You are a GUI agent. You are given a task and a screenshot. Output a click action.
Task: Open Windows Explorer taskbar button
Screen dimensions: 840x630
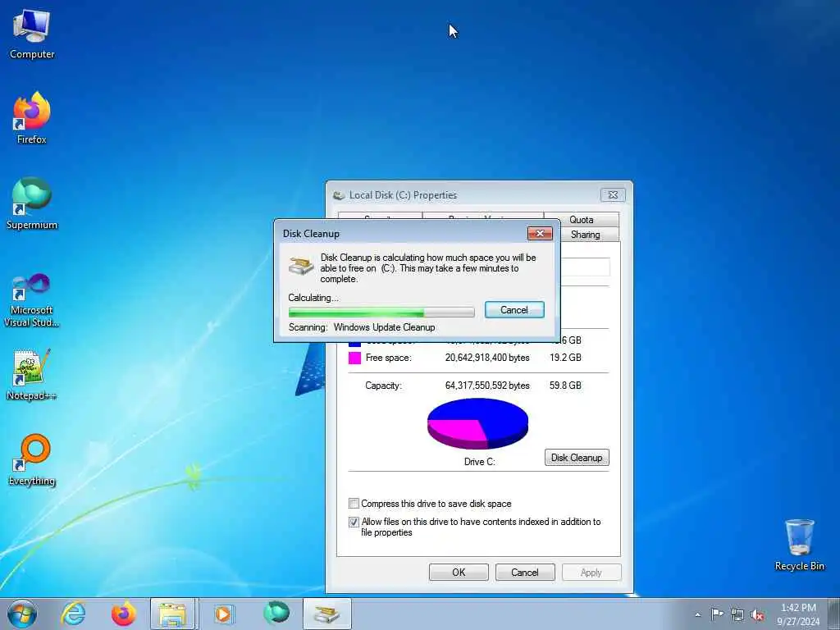[172, 614]
